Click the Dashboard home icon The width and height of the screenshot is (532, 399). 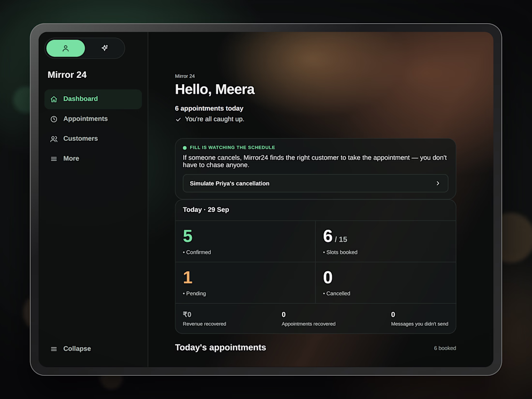(54, 99)
